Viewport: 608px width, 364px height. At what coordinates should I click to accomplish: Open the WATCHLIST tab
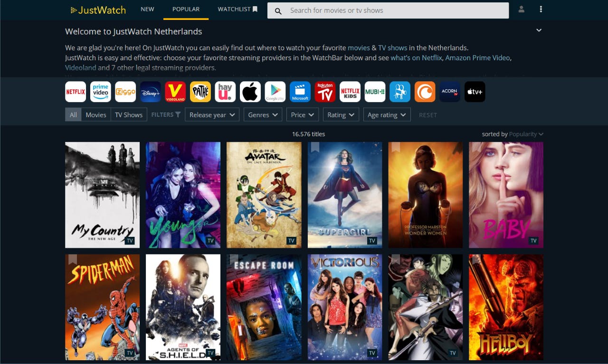[237, 9]
